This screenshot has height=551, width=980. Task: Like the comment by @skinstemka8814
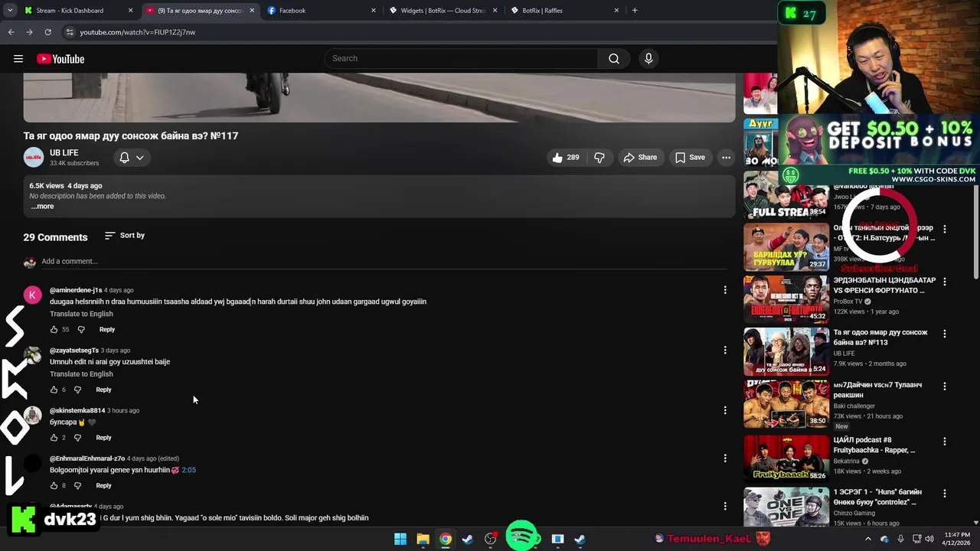coord(54,438)
